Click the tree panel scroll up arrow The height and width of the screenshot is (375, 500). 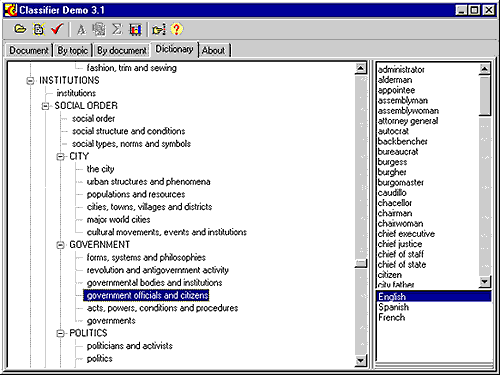[361, 68]
